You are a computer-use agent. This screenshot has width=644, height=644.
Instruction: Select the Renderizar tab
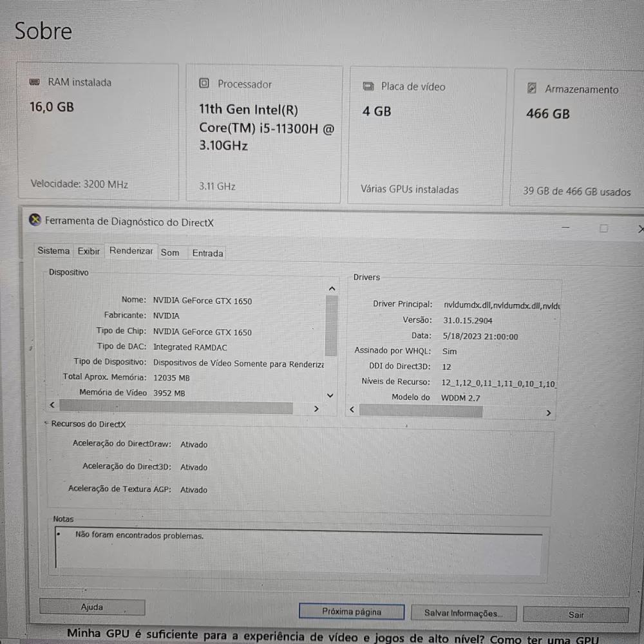[x=131, y=251]
